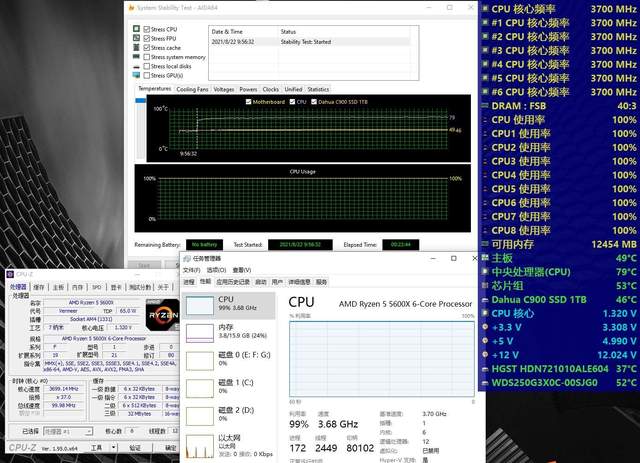Open the 工具 dropdown arrow in CPU-Z
The image size is (640, 463).
coord(114,447)
